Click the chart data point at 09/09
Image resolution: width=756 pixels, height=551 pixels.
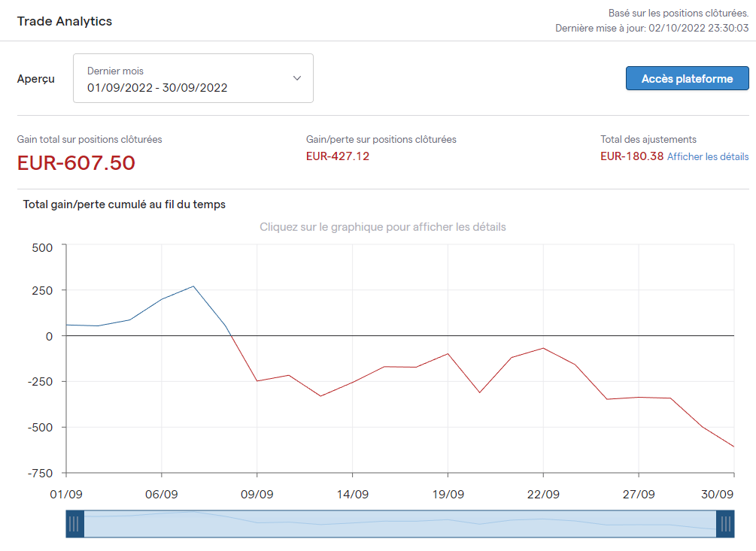pos(257,381)
